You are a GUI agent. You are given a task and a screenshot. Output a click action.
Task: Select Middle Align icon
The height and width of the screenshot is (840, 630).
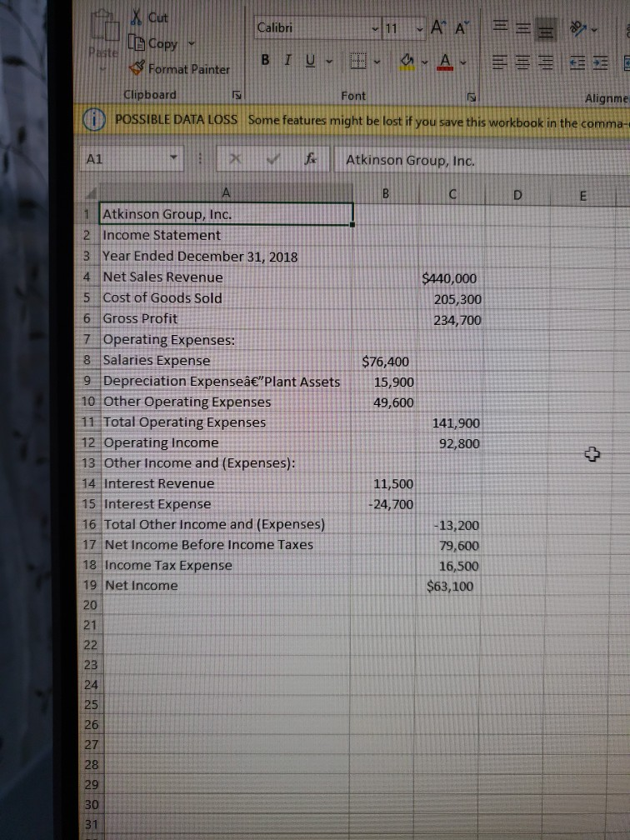pos(522,27)
